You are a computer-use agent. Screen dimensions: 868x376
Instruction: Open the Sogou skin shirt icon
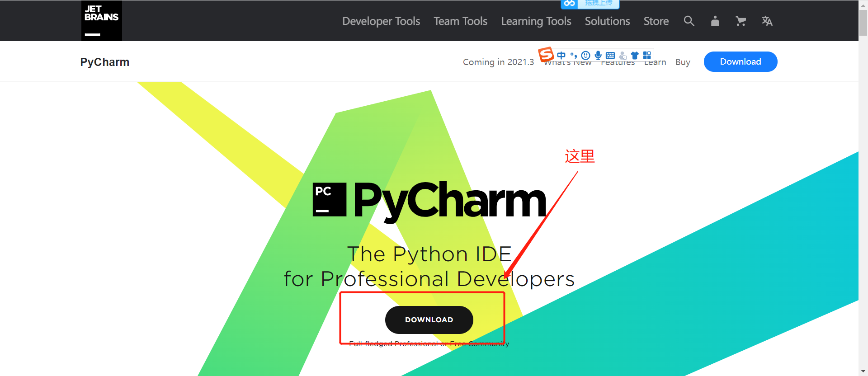635,55
